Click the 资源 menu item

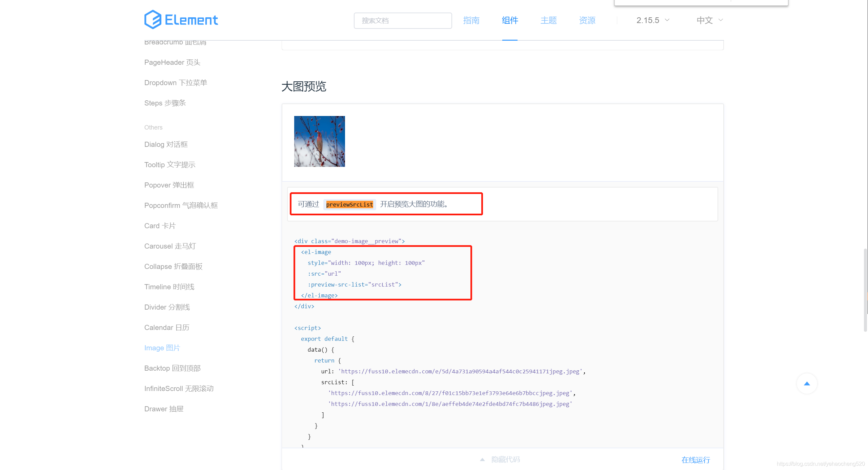coord(587,20)
